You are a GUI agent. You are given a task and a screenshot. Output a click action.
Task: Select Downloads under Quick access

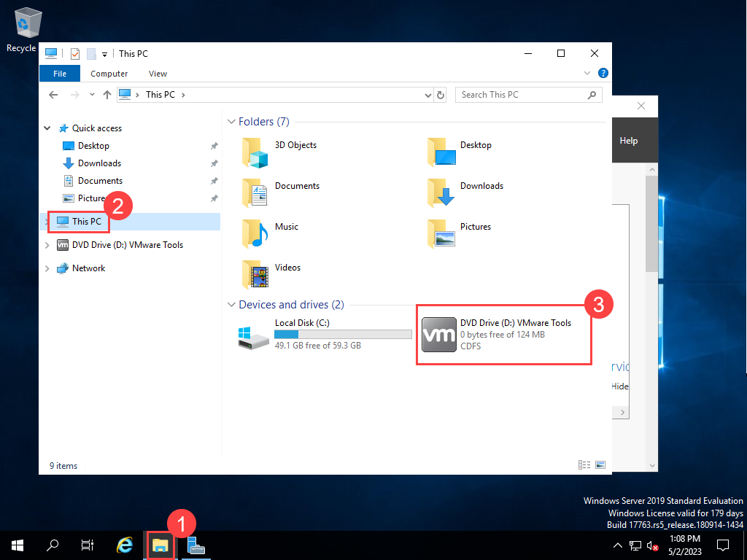pyautogui.click(x=99, y=163)
